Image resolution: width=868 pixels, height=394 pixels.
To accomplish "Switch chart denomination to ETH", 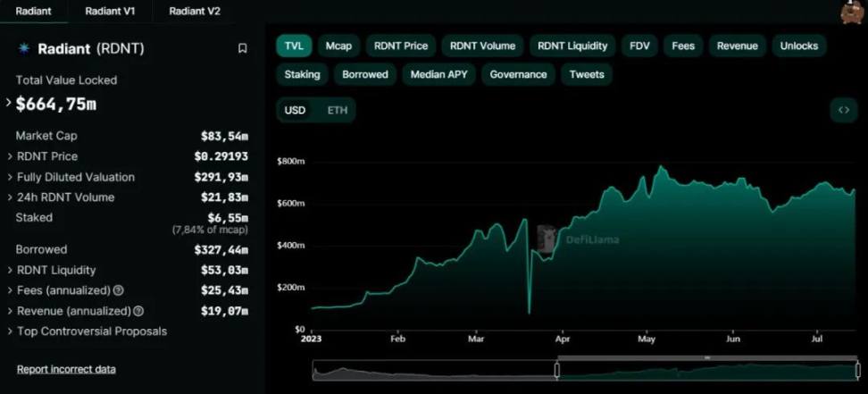I will click(338, 110).
